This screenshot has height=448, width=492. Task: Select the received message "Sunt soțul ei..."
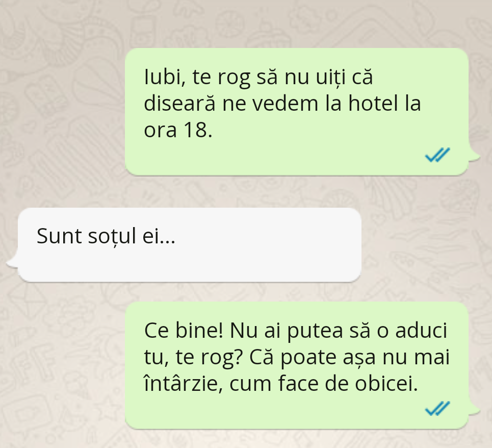pyautogui.click(x=190, y=245)
